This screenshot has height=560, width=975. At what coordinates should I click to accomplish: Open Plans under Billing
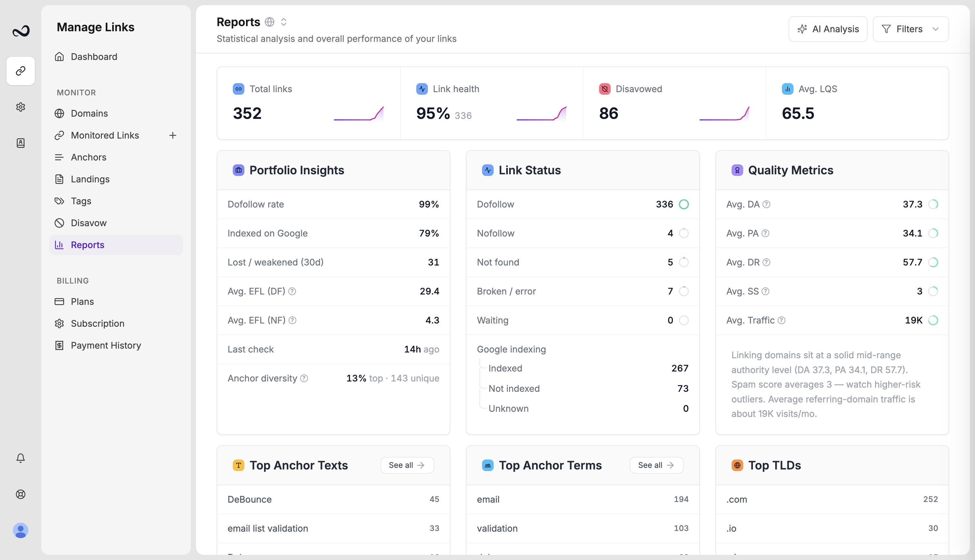[x=116, y=302]
